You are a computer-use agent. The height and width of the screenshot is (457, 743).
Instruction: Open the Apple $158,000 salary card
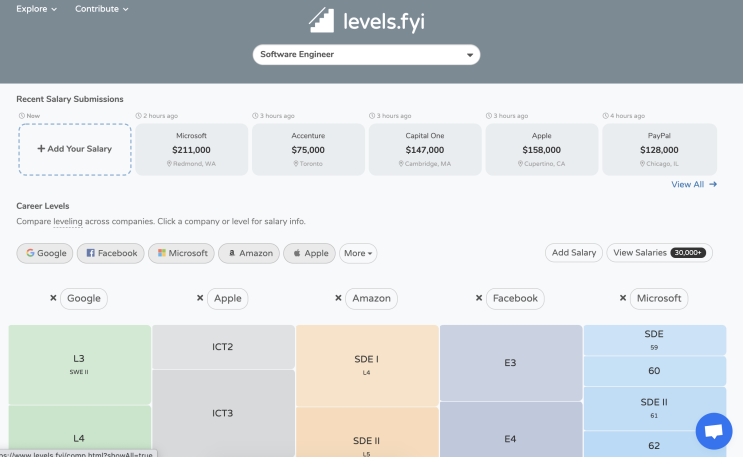coord(542,149)
